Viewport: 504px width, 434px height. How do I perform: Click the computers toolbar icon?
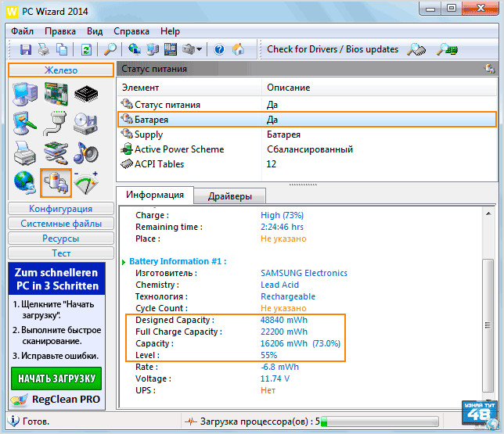[153, 49]
